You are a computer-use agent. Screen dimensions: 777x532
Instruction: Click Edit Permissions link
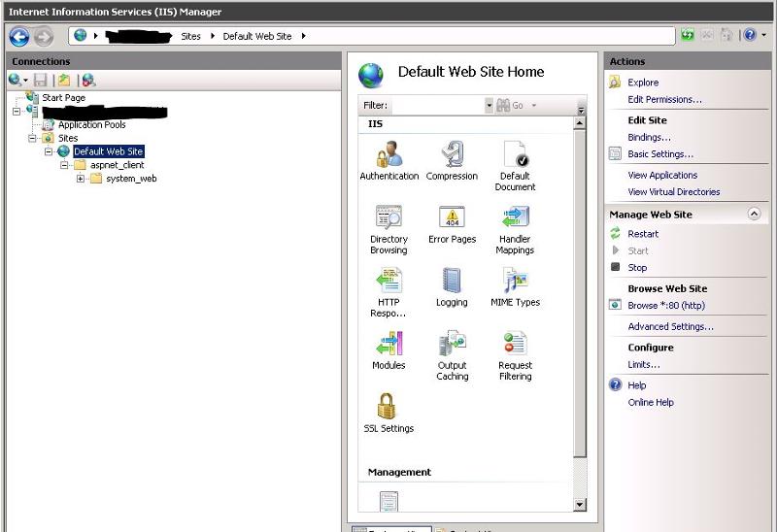664,100
